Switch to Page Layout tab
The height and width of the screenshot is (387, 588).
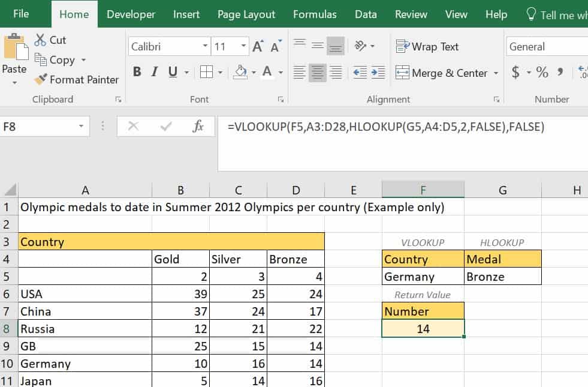[246, 14]
